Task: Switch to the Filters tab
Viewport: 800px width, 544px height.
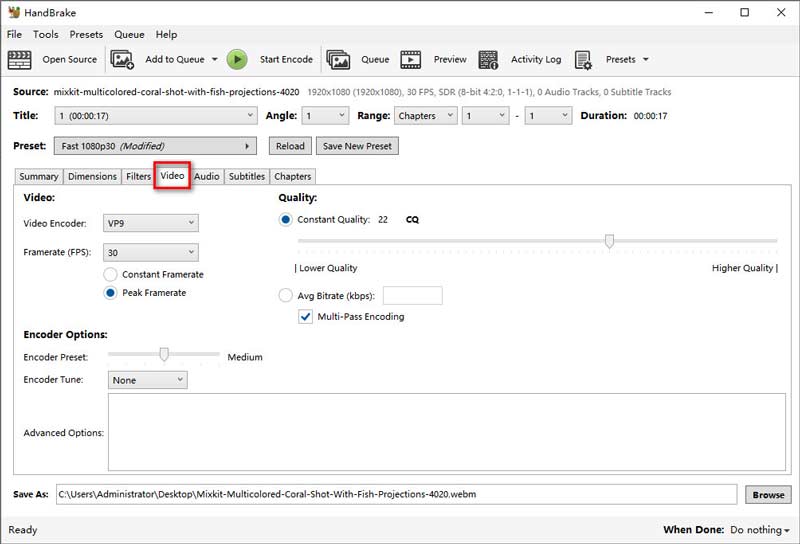Action: pyautogui.click(x=138, y=177)
